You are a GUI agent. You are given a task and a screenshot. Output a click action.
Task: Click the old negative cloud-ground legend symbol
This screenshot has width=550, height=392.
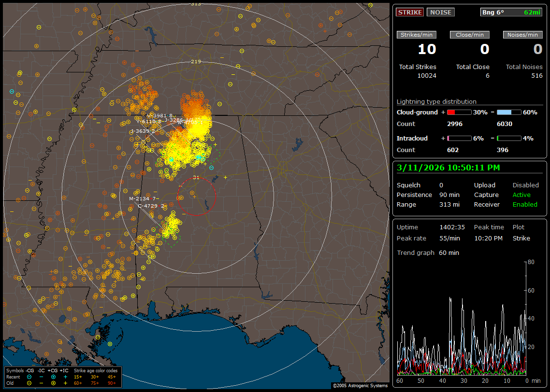coord(29,383)
